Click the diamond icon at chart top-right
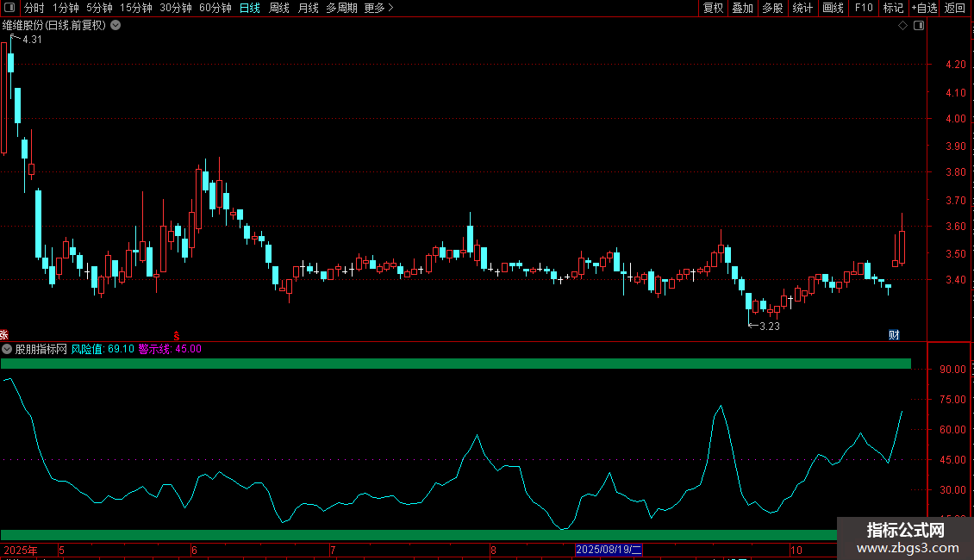This screenshot has height=560, width=974. coord(902,26)
